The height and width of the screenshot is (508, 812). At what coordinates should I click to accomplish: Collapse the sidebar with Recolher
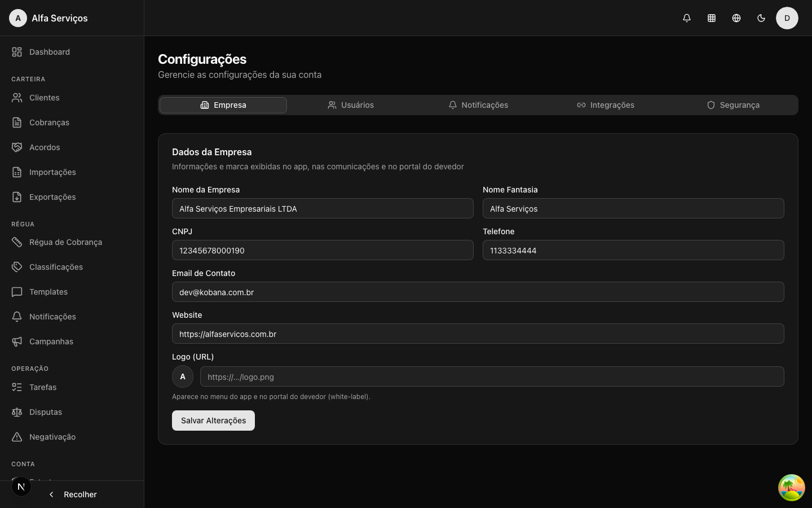pyautogui.click(x=72, y=494)
